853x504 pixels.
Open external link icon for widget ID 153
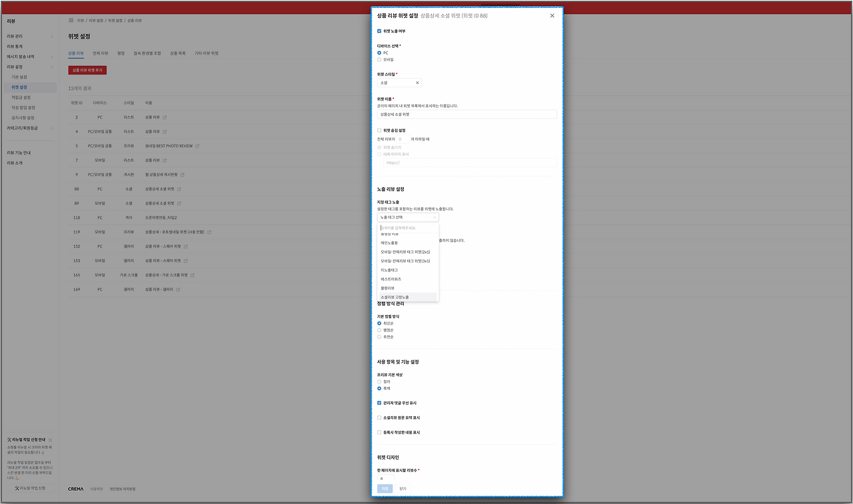(185, 261)
